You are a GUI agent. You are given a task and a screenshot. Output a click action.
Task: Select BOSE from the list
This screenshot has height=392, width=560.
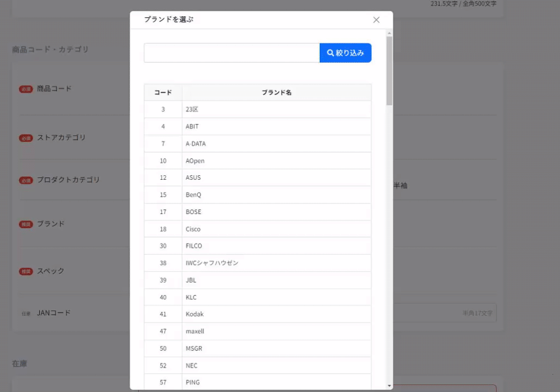258,212
